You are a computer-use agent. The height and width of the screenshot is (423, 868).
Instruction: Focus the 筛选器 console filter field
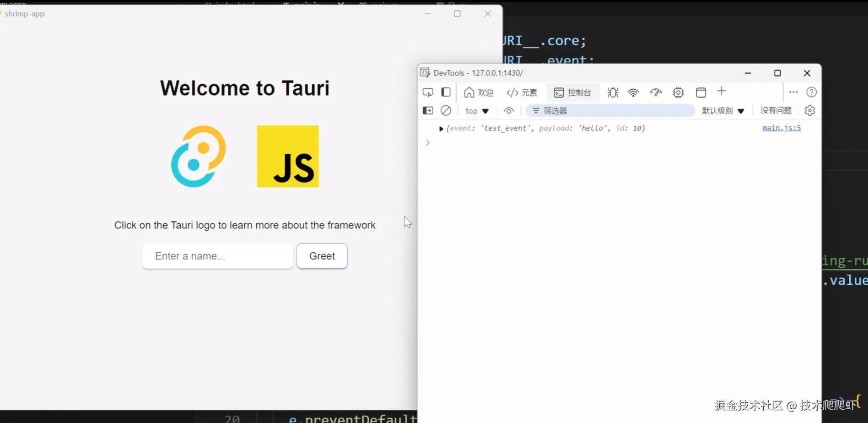tap(610, 111)
